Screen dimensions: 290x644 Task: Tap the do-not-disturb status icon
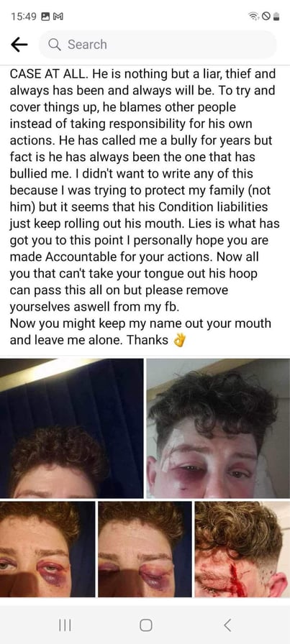coord(266,17)
